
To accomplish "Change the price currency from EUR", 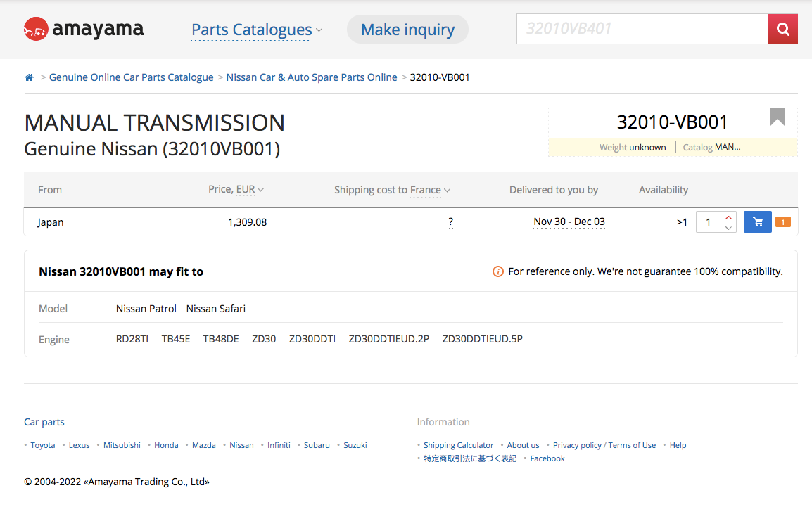I will click(250, 189).
